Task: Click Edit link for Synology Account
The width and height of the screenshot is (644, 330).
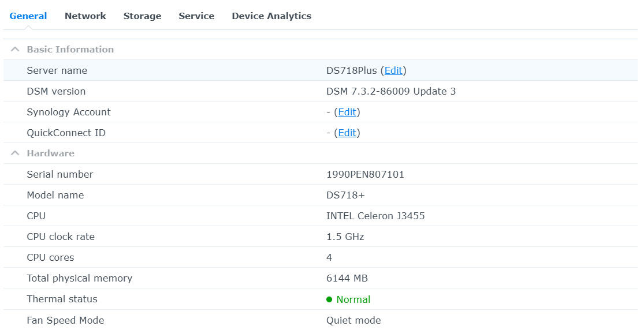Action: [347, 112]
